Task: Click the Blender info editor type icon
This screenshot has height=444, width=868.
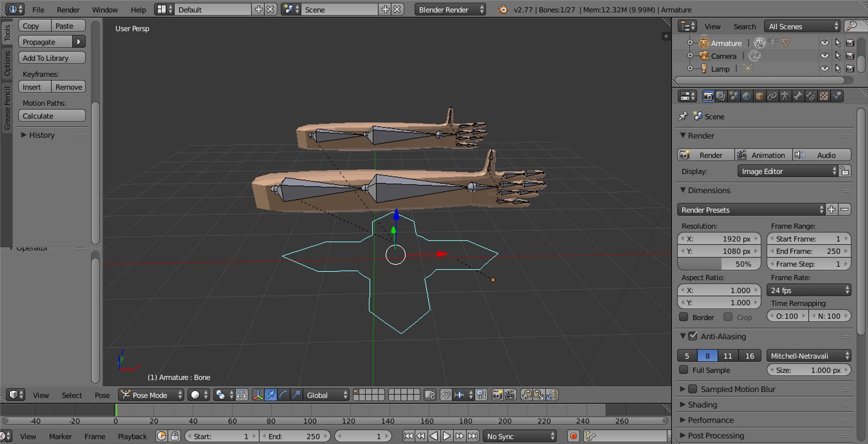Action: [16, 9]
